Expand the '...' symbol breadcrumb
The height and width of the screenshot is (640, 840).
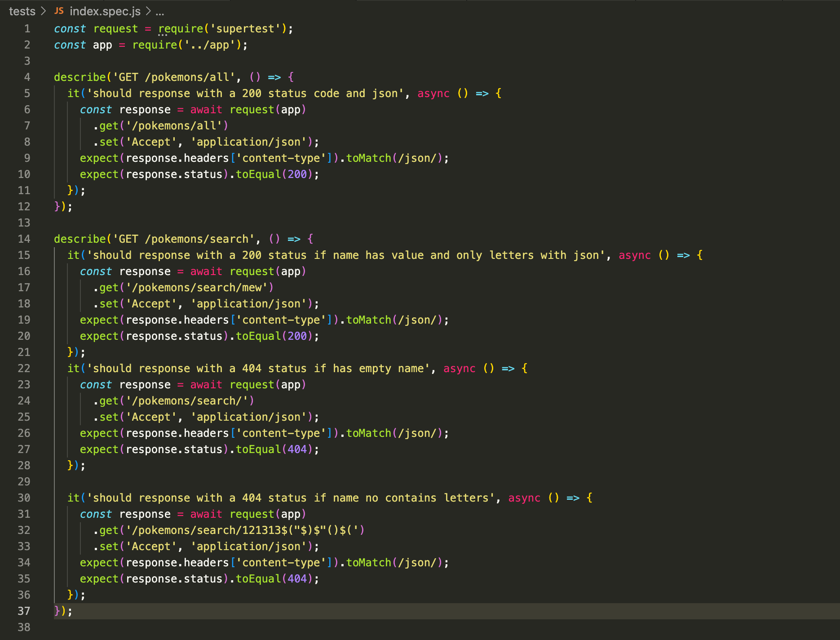(x=160, y=12)
